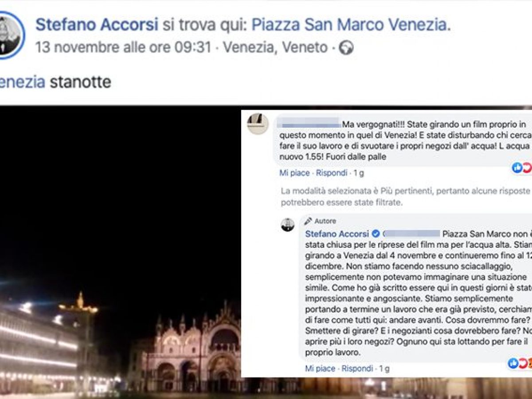Screen dimensions: 532x399
Task: Click the verified badge next to Stefano Accorsi
Action: (376, 233)
